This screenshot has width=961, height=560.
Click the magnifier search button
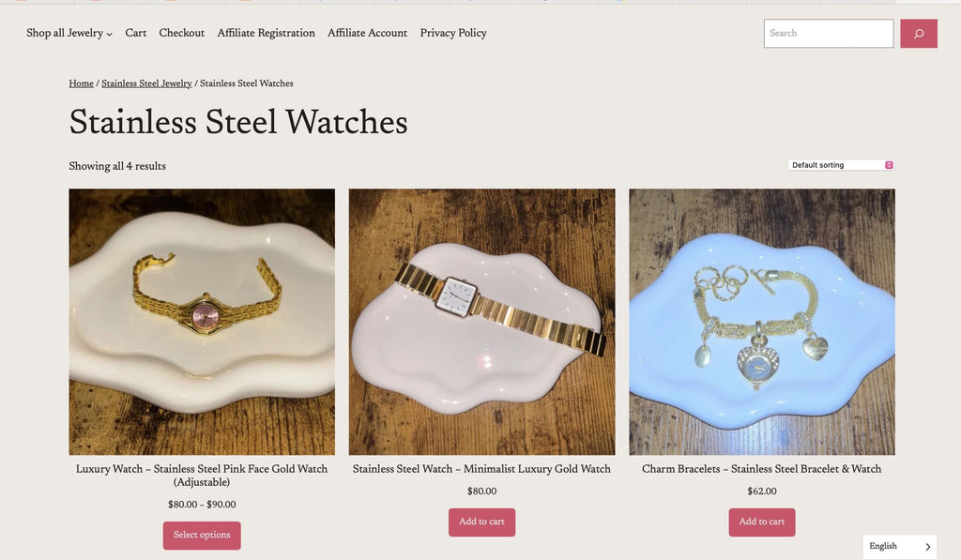(x=918, y=33)
